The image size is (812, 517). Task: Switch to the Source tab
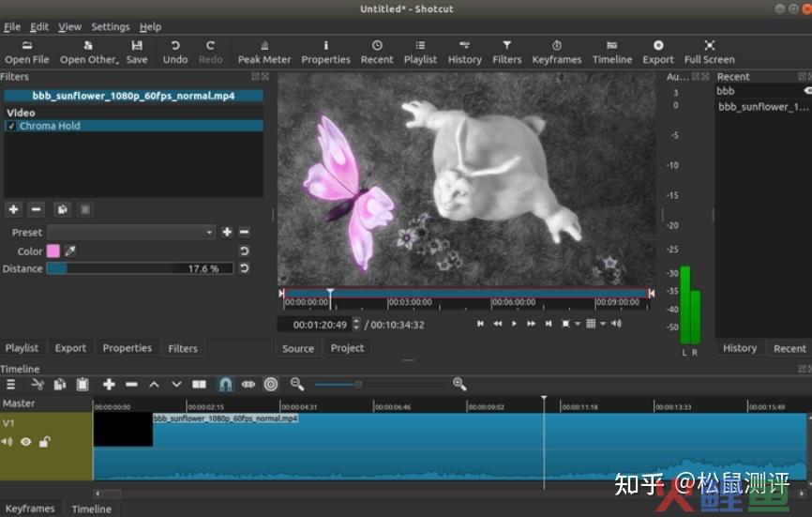pos(298,349)
